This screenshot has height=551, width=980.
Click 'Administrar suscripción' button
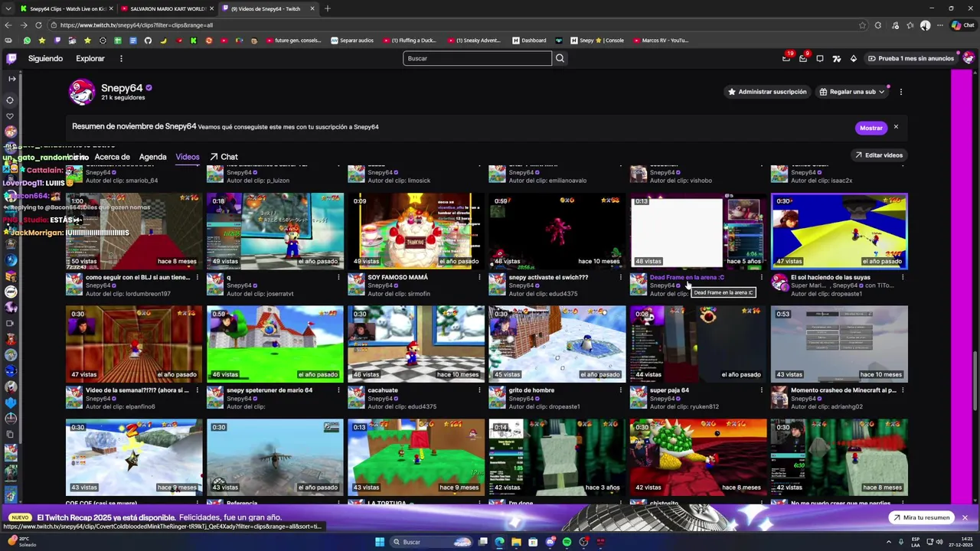click(x=766, y=92)
